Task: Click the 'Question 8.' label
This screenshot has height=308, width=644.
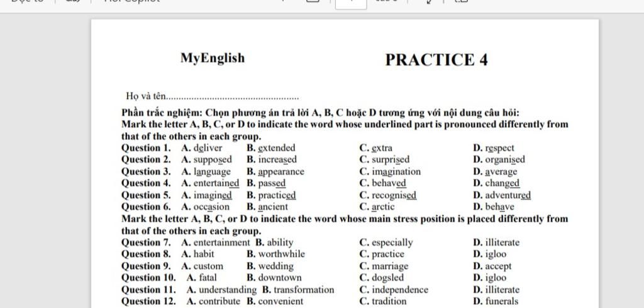Action: 146,254
